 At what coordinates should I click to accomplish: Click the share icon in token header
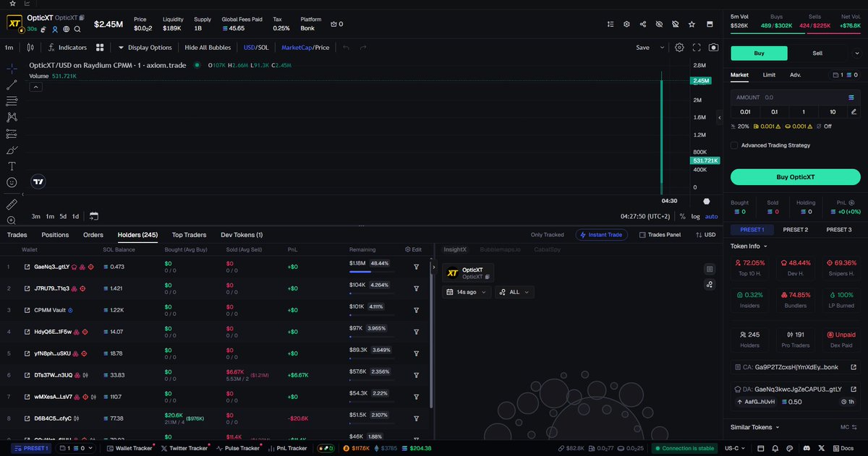[x=643, y=24]
